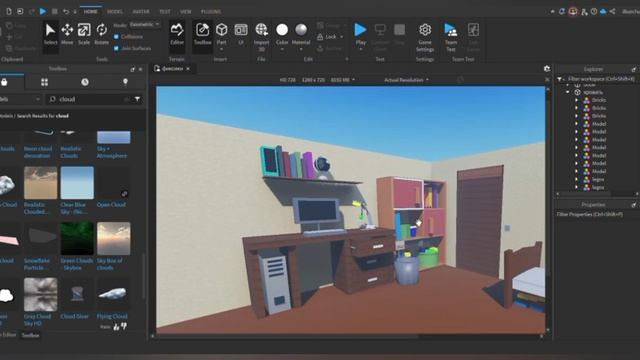The height and width of the screenshot is (360, 640).
Task: Start a Team Test session
Action: (x=451, y=37)
